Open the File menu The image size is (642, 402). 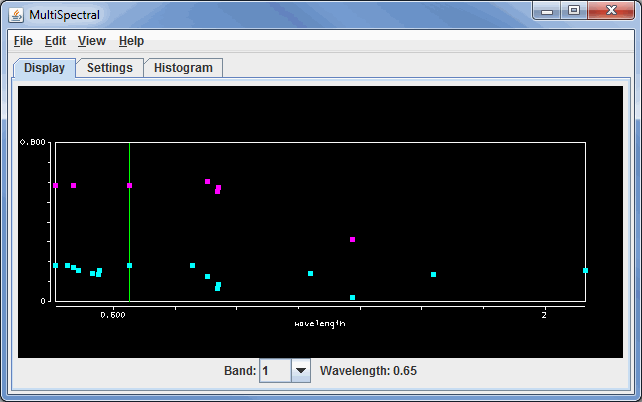[23, 41]
